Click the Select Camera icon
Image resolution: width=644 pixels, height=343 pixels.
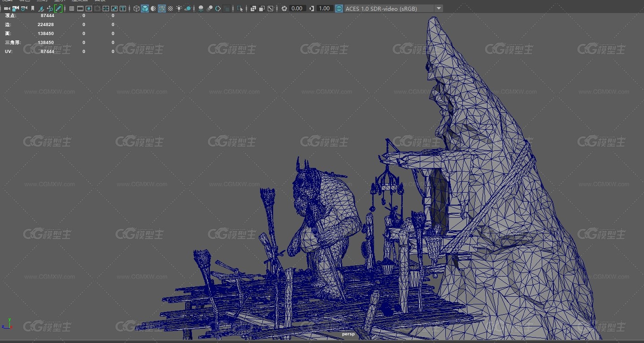tap(7, 9)
